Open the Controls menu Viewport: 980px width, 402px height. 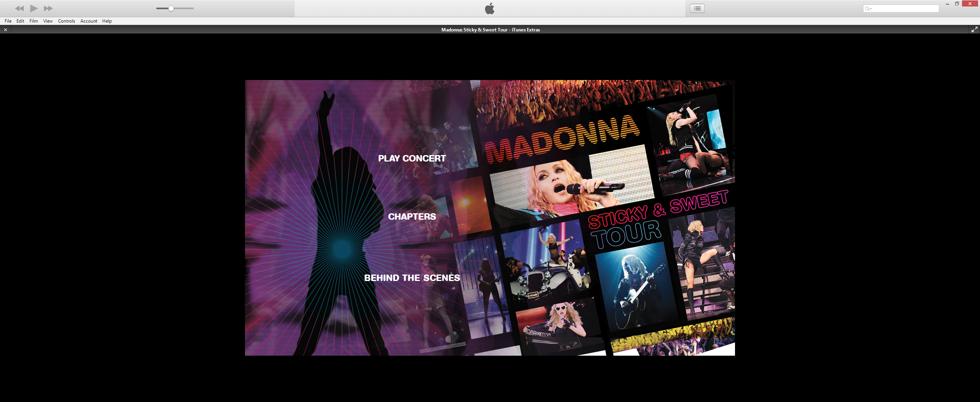(x=67, y=21)
